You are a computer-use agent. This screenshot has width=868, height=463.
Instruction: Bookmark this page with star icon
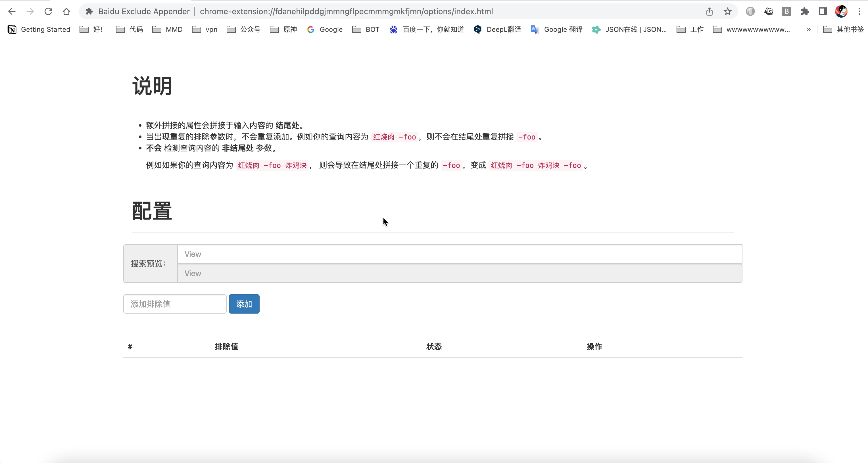(727, 11)
